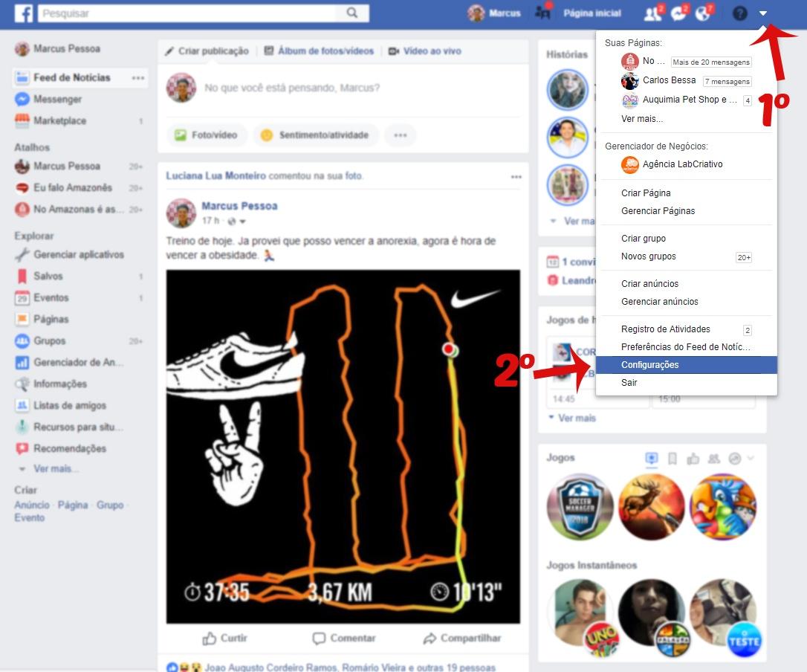Open post options ellipsis beside Luciana's comment

(516, 177)
